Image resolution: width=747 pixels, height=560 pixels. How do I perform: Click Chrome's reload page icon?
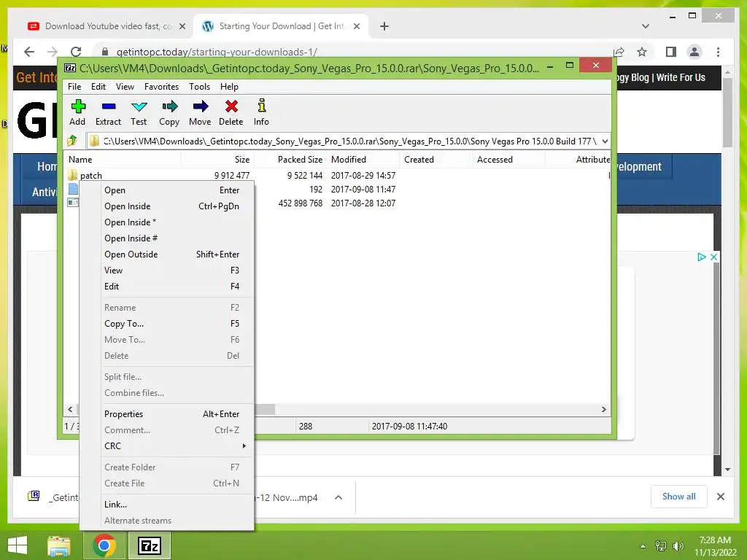[76, 52]
